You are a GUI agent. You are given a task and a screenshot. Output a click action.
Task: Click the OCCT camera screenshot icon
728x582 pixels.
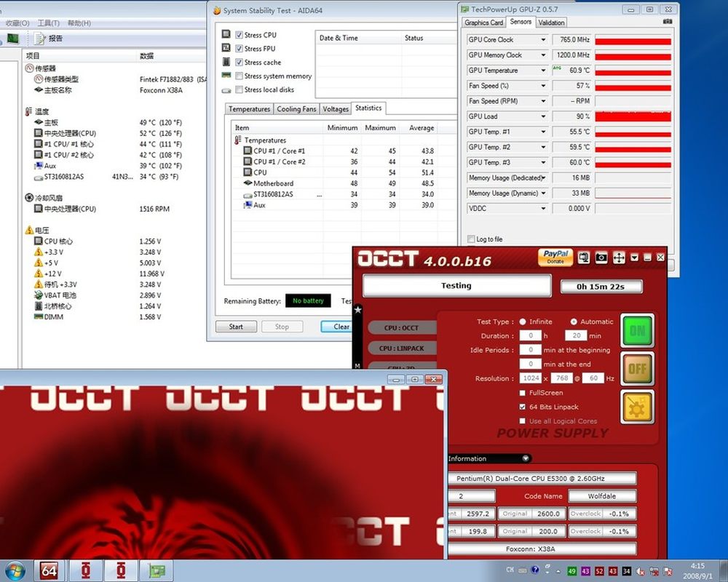tap(601, 258)
